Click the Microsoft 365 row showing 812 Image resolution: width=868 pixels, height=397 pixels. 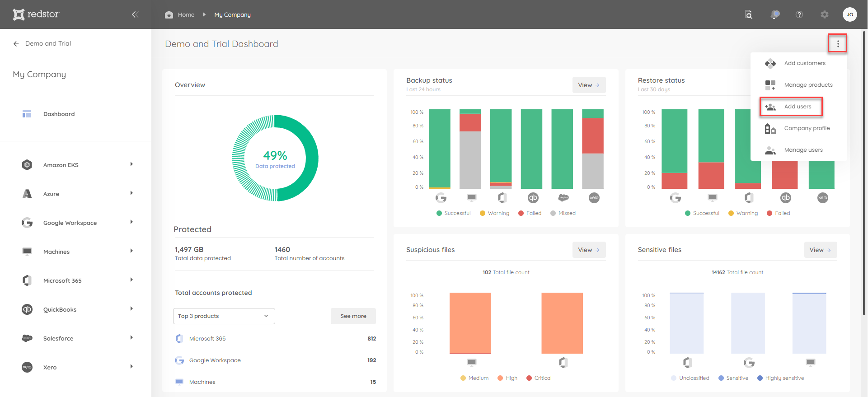pos(276,339)
